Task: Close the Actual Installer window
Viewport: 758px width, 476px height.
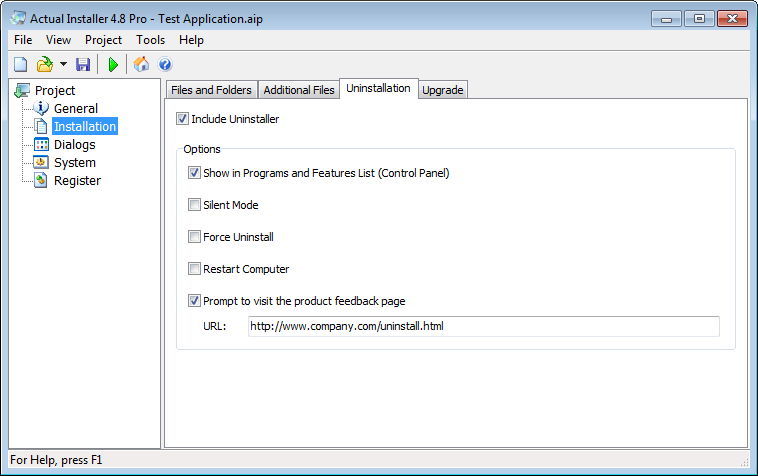Action: point(732,19)
